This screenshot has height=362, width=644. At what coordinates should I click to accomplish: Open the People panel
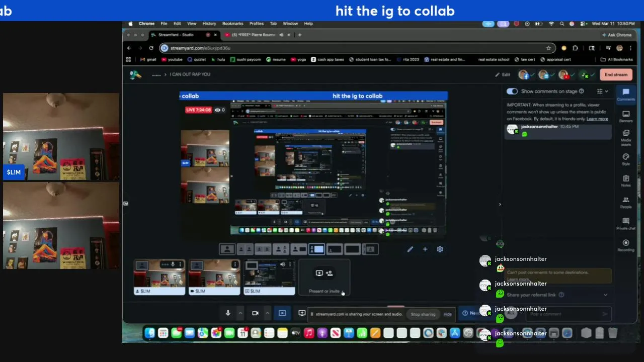point(626,202)
